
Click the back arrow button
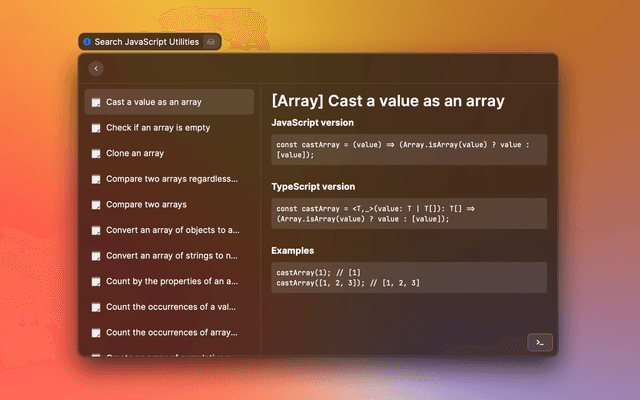pyautogui.click(x=96, y=68)
